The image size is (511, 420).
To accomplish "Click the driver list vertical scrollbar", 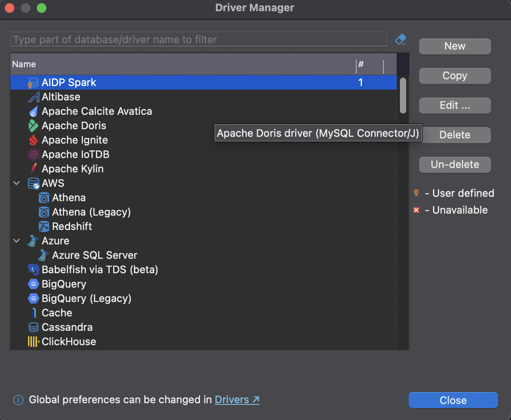I will point(403,96).
